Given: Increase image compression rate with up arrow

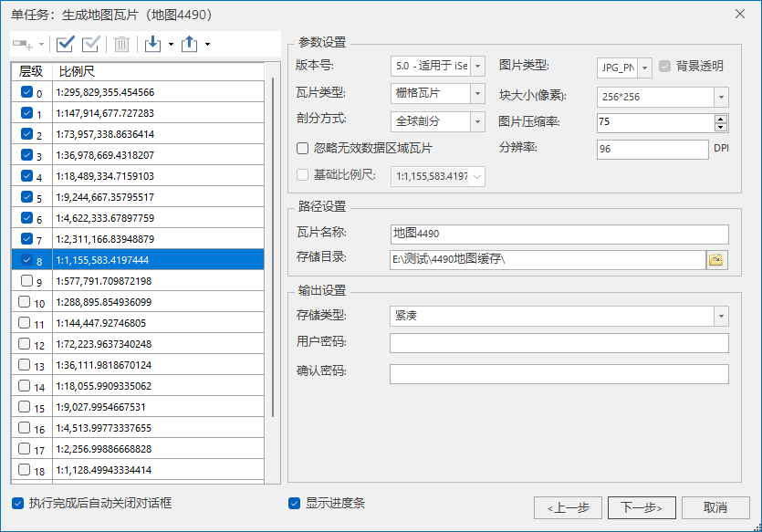Looking at the screenshot, I should [x=721, y=118].
